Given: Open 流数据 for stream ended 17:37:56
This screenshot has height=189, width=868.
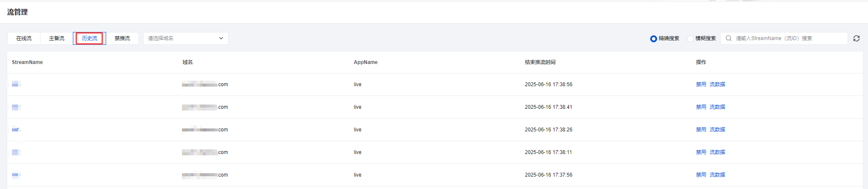Looking at the screenshot, I should [x=717, y=175].
